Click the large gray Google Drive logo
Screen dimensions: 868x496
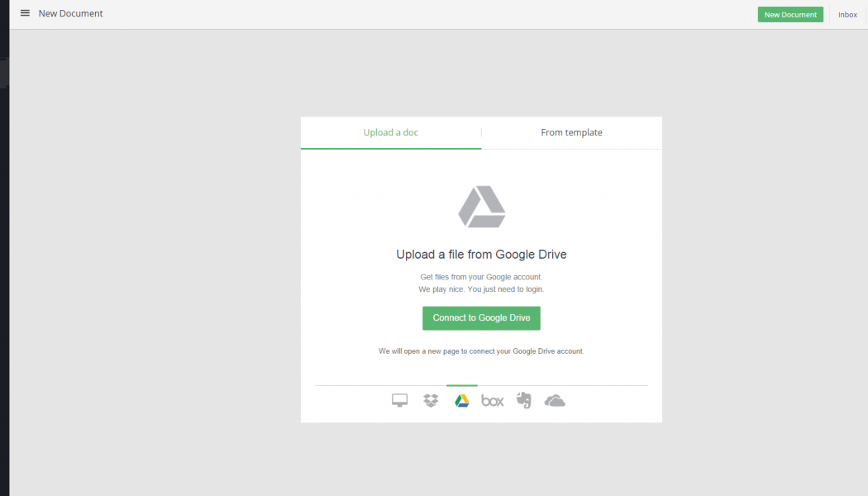point(481,207)
